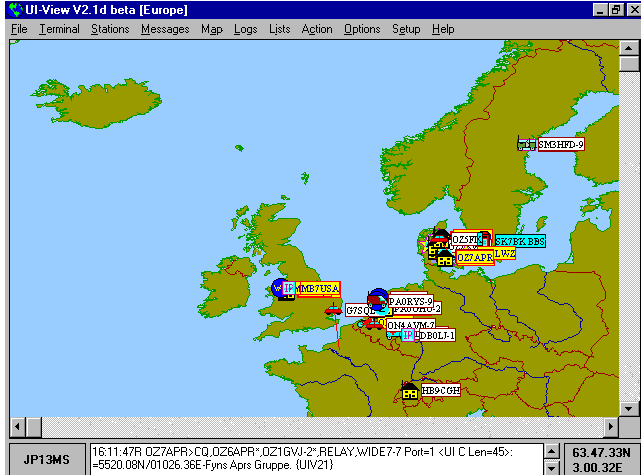
Task: Open the Terminal menu
Action: pos(59,29)
